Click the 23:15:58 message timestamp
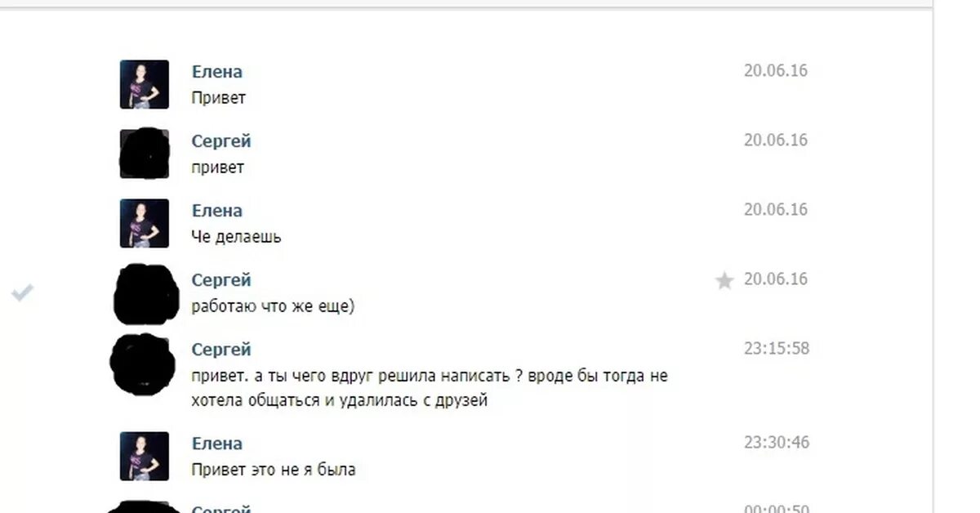 [777, 349]
